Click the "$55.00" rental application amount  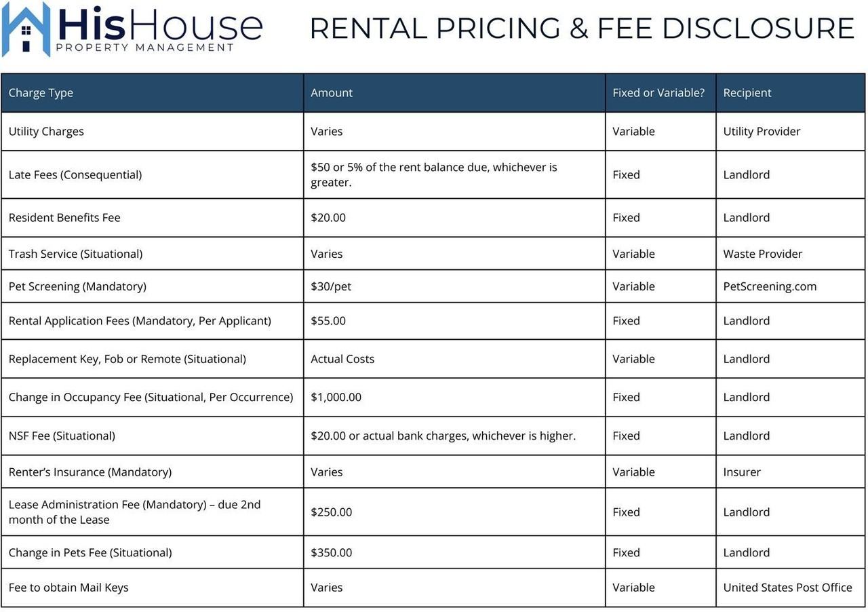click(x=328, y=321)
